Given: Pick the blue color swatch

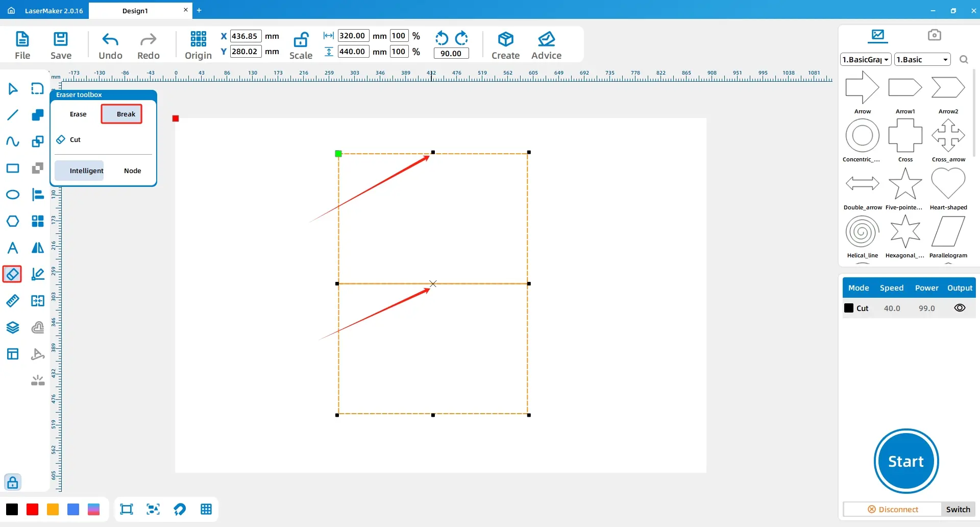Looking at the screenshot, I should (x=73, y=509).
